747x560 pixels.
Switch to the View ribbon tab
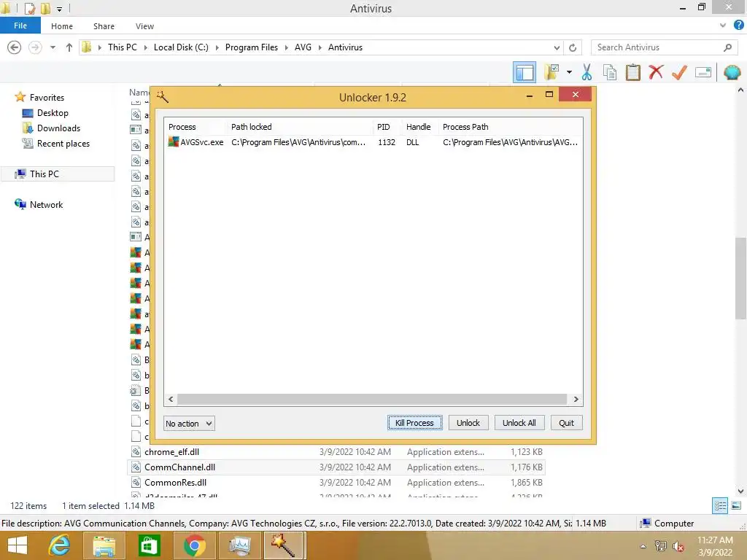(144, 26)
